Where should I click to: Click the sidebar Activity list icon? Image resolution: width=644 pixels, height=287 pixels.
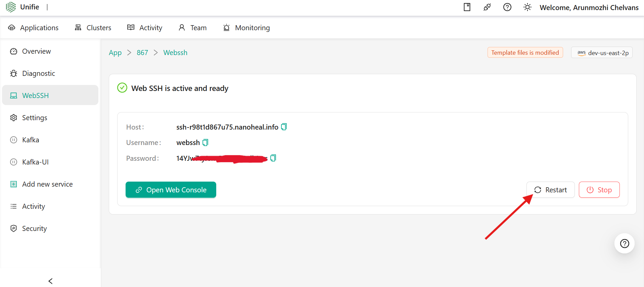click(13, 206)
